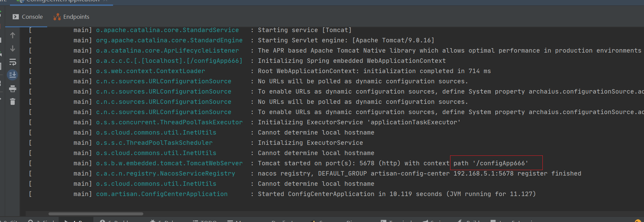The height and width of the screenshot is (222, 644).
Task: Click 'Initializing Spring embedded WebApplicationContext' message
Action: (352, 61)
